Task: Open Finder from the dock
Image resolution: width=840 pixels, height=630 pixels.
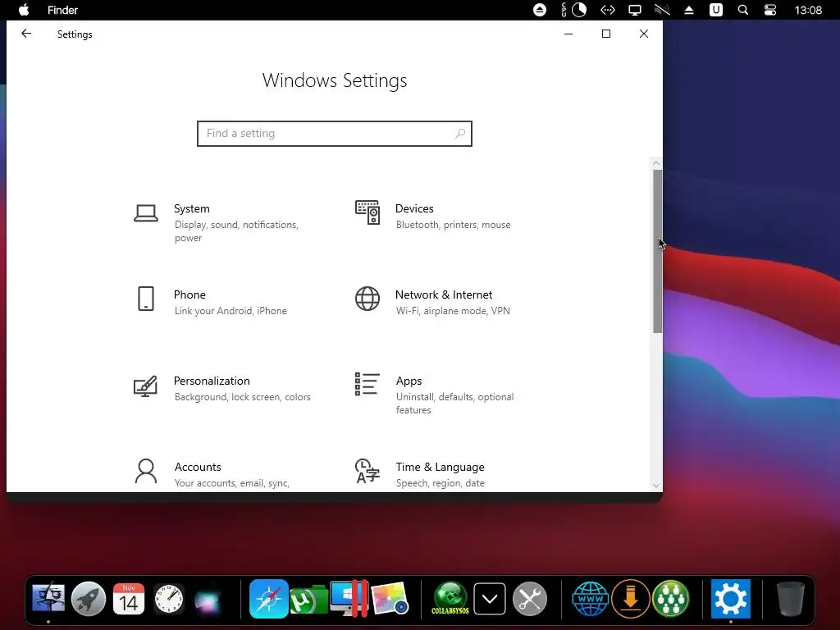Action: coord(48,598)
